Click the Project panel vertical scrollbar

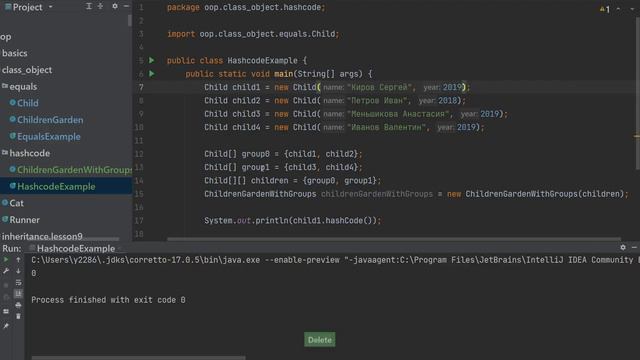click(130, 20)
